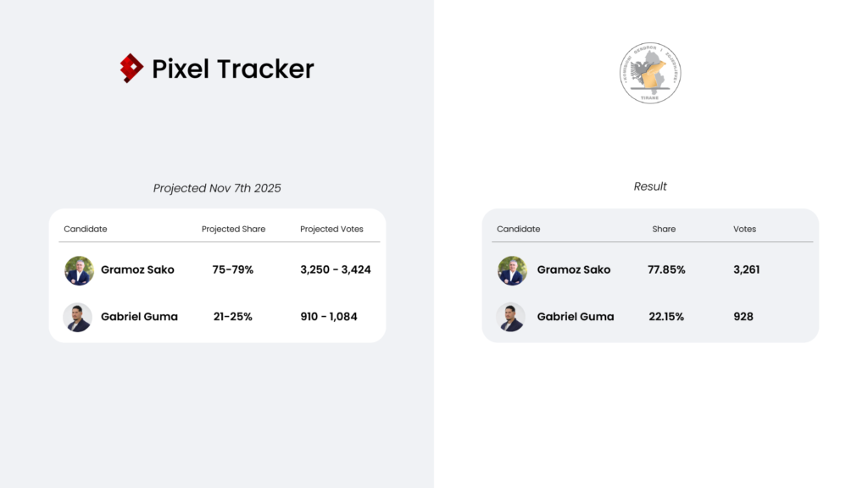Screen dimensions: 868x488
Task: Click the Gabriel Guma name in the result table
Action: pyautogui.click(x=576, y=317)
